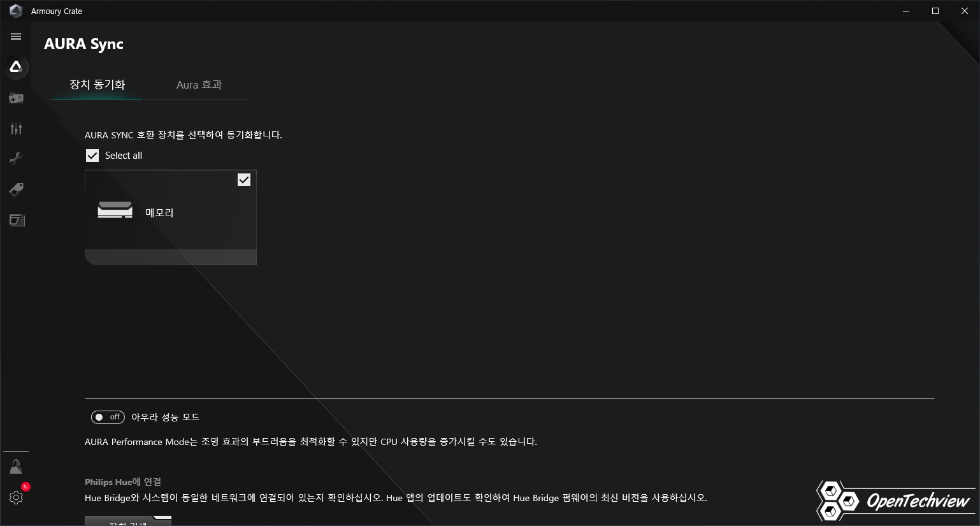The height and width of the screenshot is (526, 980).
Task: Turn on 아우라 성능 모드 switch
Action: pos(108,417)
